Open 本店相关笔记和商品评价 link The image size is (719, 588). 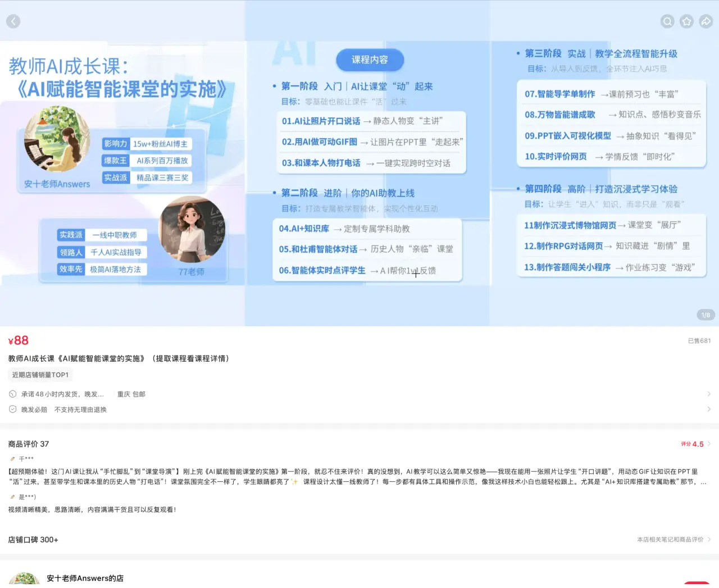pos(674,540)
